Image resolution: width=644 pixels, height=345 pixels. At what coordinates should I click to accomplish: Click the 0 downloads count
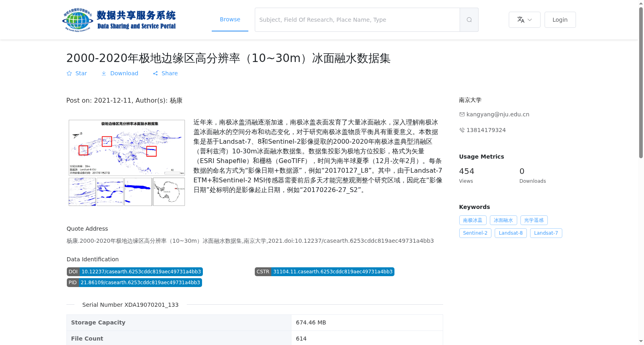point(522,171)
